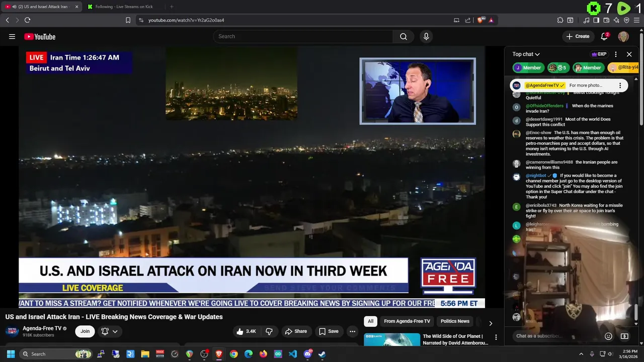Share page via address bar icon
This screenshot has width=644, height=362.
pyautogui.click(x=468, y=20)
